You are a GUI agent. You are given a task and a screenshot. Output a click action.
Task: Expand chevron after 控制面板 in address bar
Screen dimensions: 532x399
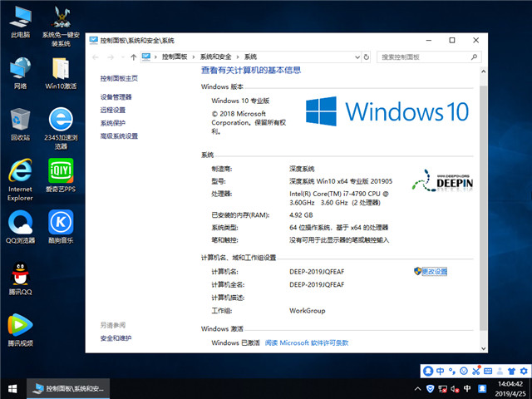point(194,57)
